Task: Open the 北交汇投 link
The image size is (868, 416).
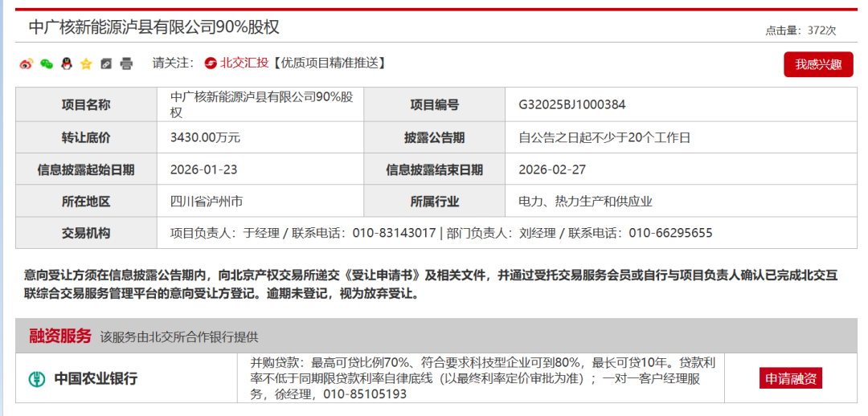Action: coord(244,63)
